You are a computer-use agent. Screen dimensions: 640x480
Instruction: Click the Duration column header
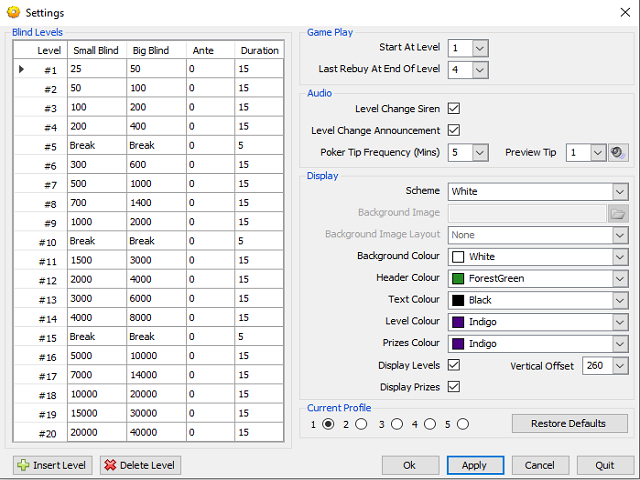click(259, 50)
